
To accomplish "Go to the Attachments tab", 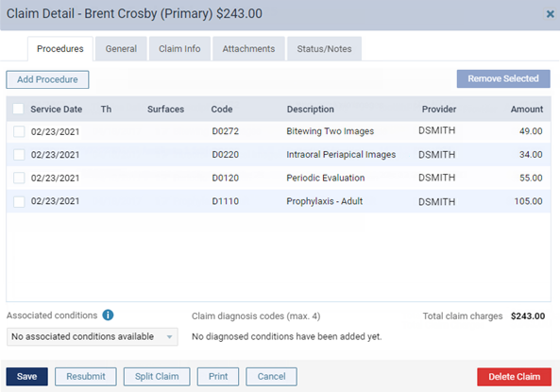I will (248, 49).
